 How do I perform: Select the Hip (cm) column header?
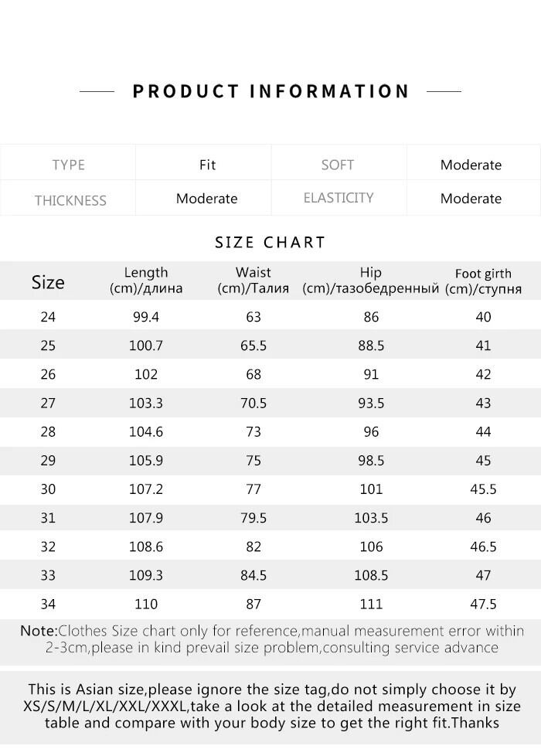tap(371, 281)
